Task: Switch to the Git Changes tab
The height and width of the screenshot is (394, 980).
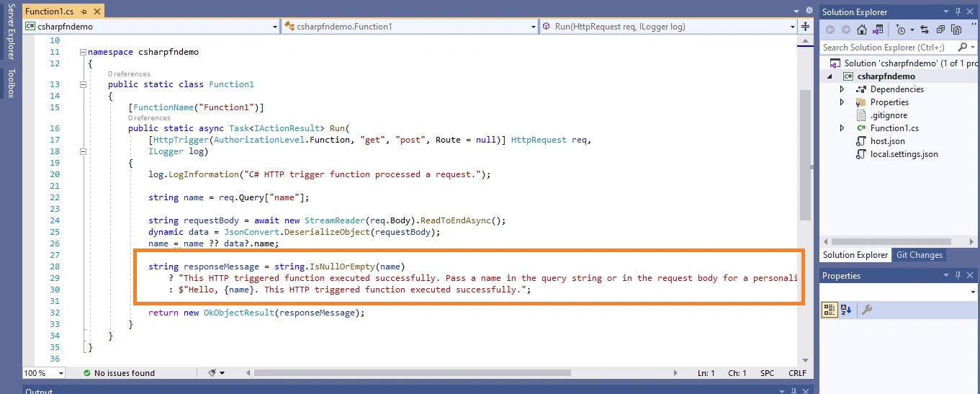Action: (x=918, y=255)
